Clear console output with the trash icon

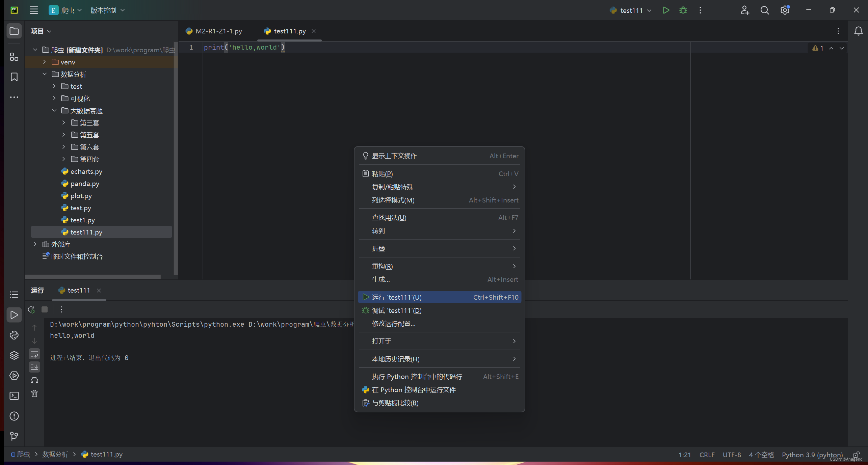click(34, 393)
